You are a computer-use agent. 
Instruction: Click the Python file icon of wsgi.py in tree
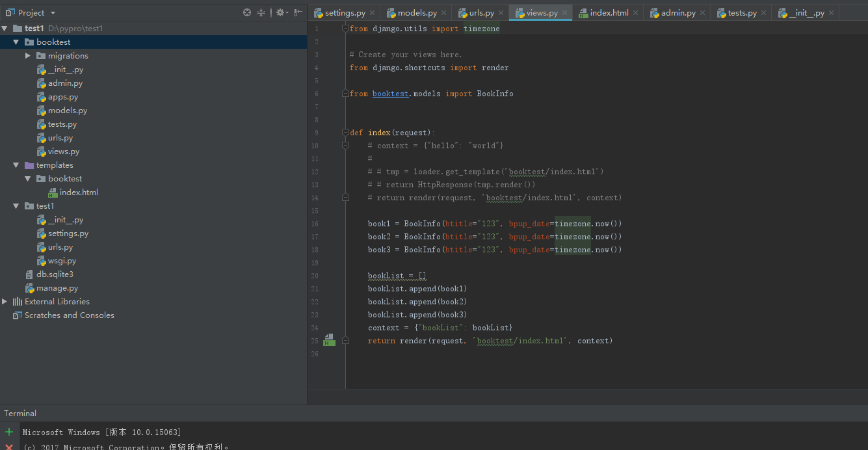click(42, 261)
